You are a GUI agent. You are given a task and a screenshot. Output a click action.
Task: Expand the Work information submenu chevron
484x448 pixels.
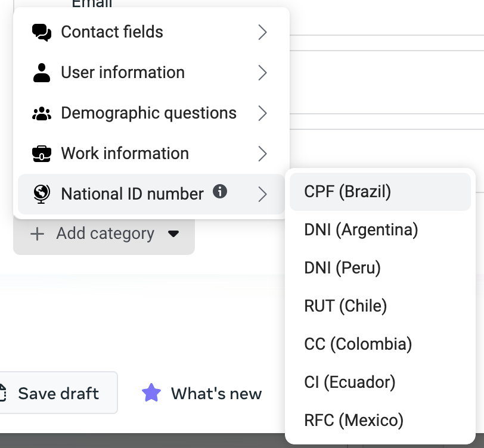click(262, 154)
